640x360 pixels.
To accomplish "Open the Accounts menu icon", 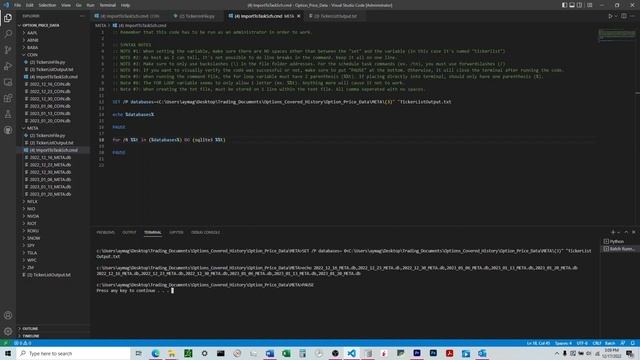I will [x=8, y=315].
